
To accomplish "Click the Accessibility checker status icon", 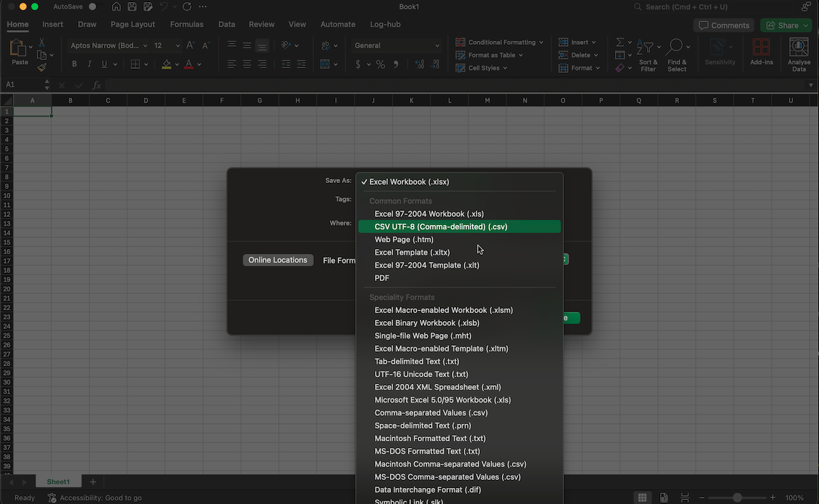I will [52, 498].
